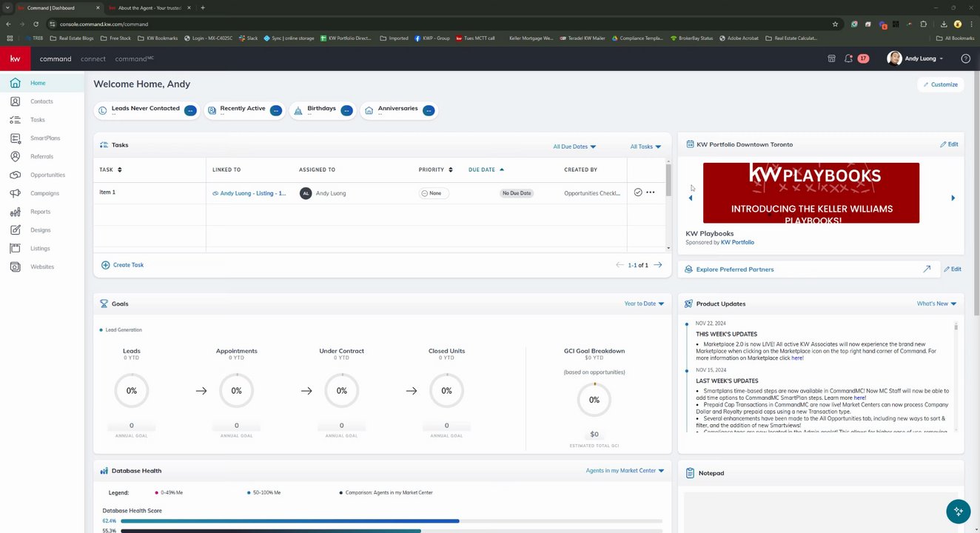Open Referrals in the sidebar
Screen dimensions: 980x533
click(41, 157)
